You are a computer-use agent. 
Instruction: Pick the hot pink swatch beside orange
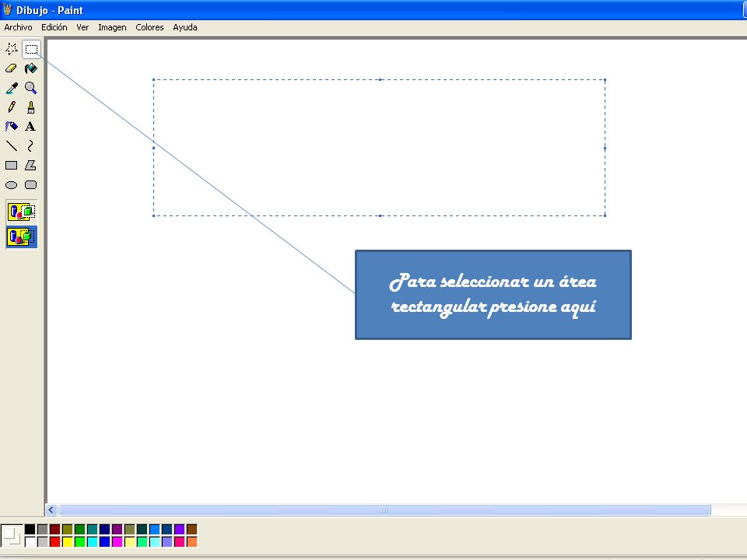(179, 541)
